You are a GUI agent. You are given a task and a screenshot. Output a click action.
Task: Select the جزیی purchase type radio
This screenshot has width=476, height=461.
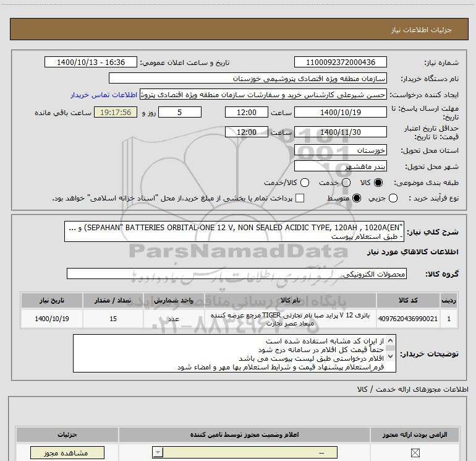click(393, 199)
